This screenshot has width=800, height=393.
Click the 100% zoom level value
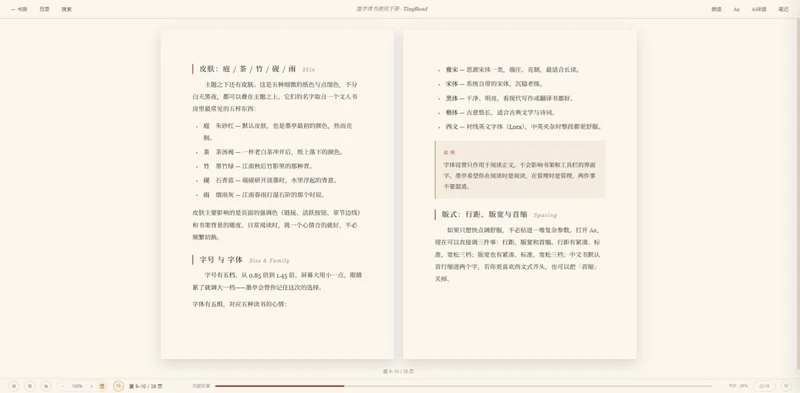[x=77, y=386]
